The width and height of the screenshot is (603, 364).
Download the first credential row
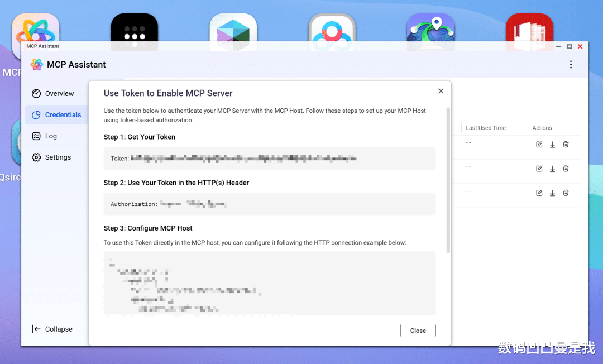click(552, 145)
